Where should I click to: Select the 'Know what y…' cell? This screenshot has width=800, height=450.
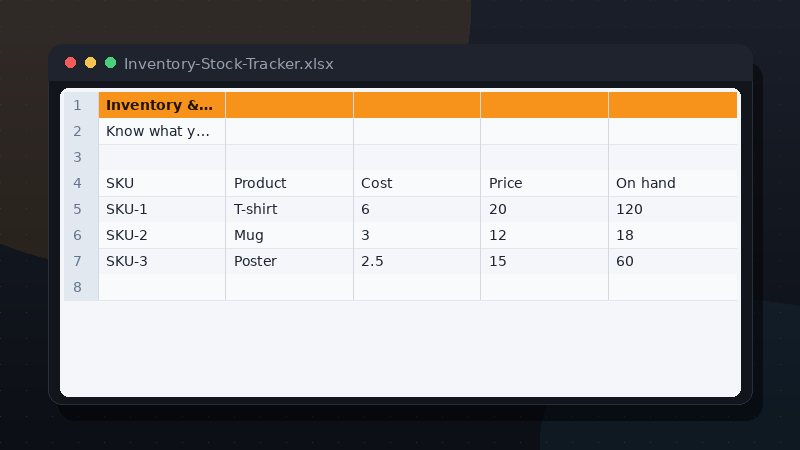tap(162, 131)
